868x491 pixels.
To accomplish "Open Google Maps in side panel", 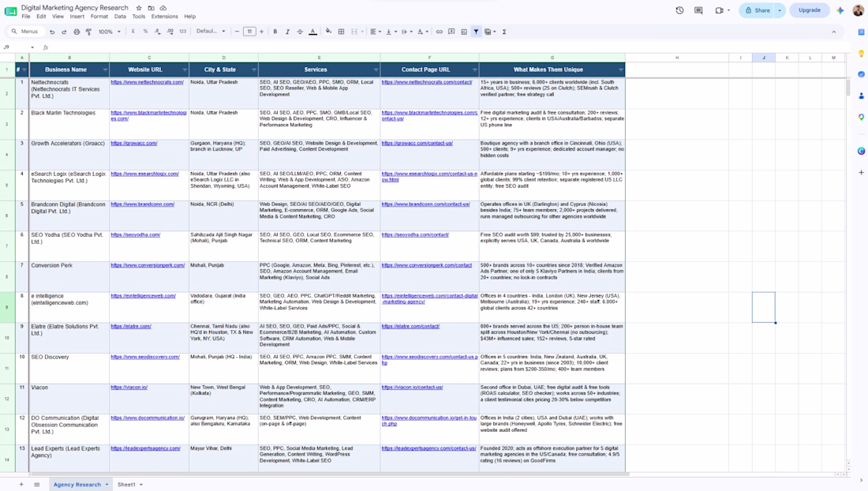I will pyautogui.click(x=861, y=117).
